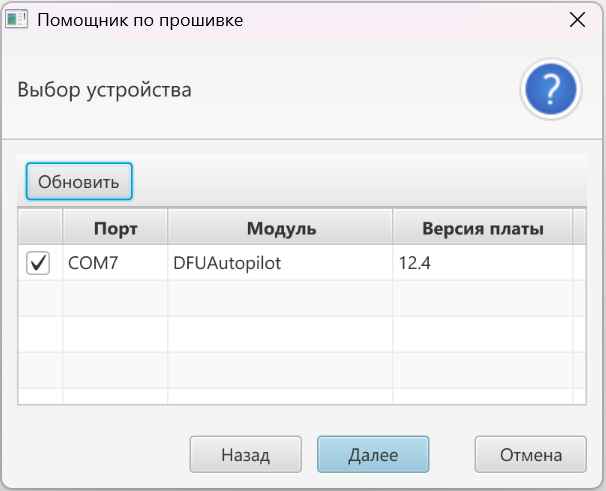Click the Выбор устройства heading
This screenshot has width=606, height=491.
click(104, 90)
